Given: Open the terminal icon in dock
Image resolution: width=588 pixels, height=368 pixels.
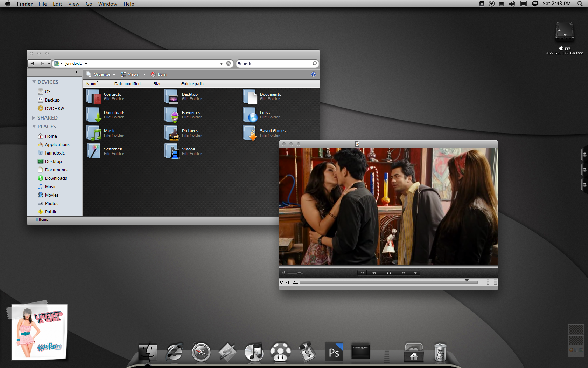Looking at the screenshot, I should coord(360,351).
